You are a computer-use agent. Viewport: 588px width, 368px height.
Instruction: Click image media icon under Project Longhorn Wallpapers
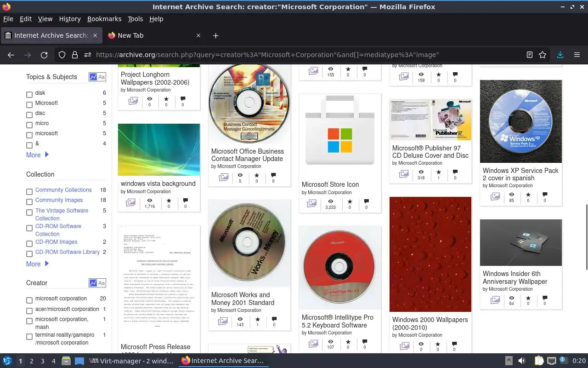click(133, 101)
